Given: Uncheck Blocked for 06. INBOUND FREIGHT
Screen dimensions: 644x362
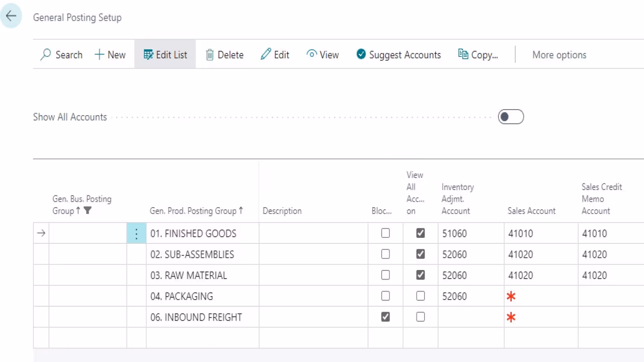Looking at the screenshot, I should coord(385,317).
